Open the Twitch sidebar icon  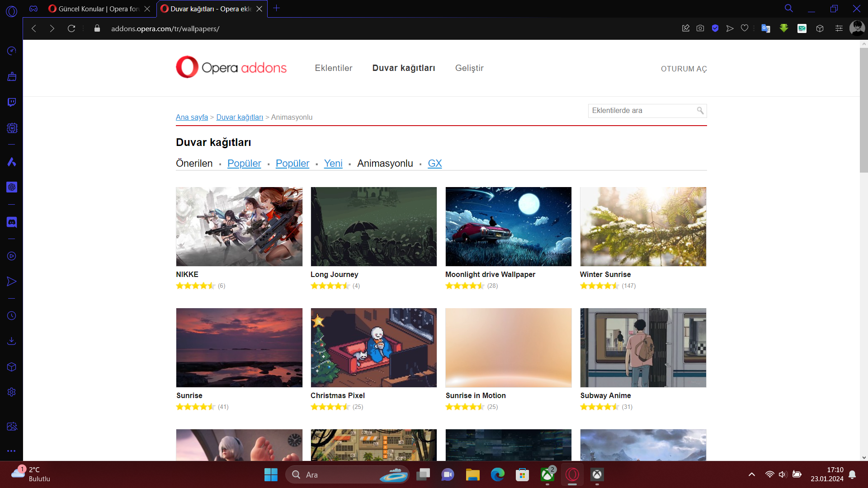(12, 102)
